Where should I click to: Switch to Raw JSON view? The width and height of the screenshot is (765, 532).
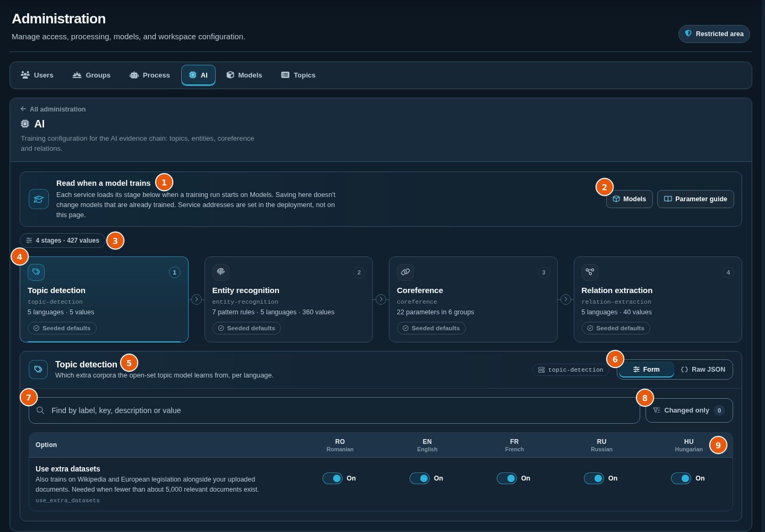click(x=703, y=370)
